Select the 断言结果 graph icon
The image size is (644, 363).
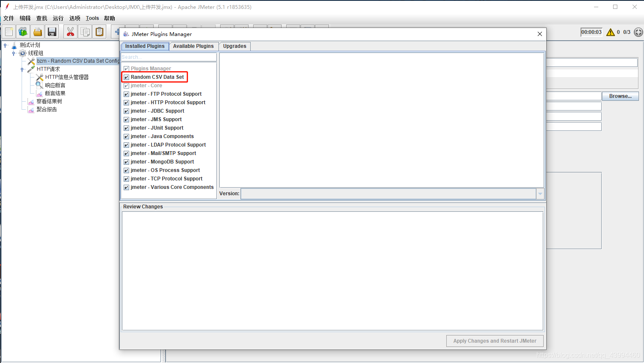(39, 93)
